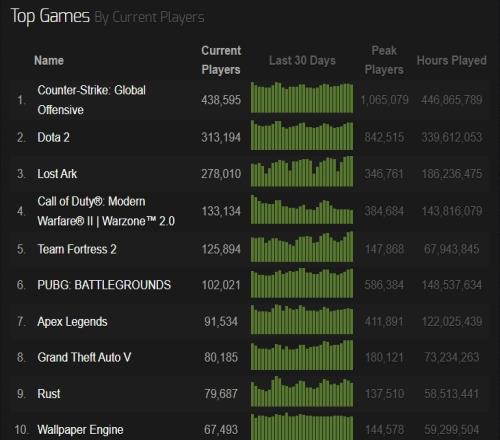Viewport: 500px width, 440px height.
Task: Click Team Fortress 2's 30-day chart
Action: coord(302,247)
